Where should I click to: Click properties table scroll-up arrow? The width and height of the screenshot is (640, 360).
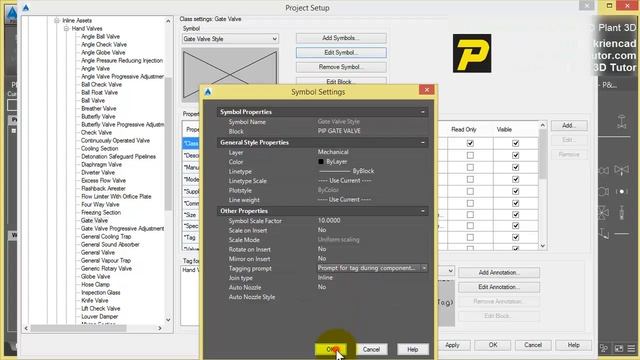point(542,125)
